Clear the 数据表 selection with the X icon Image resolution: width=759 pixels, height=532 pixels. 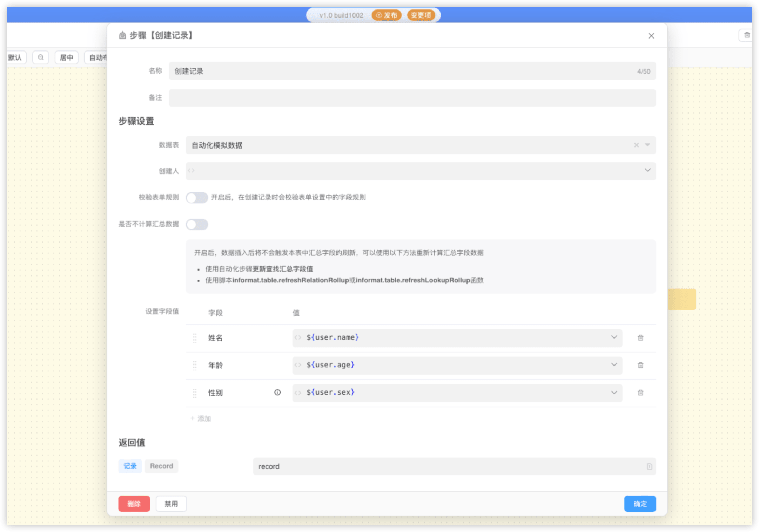tap(636, 145)
